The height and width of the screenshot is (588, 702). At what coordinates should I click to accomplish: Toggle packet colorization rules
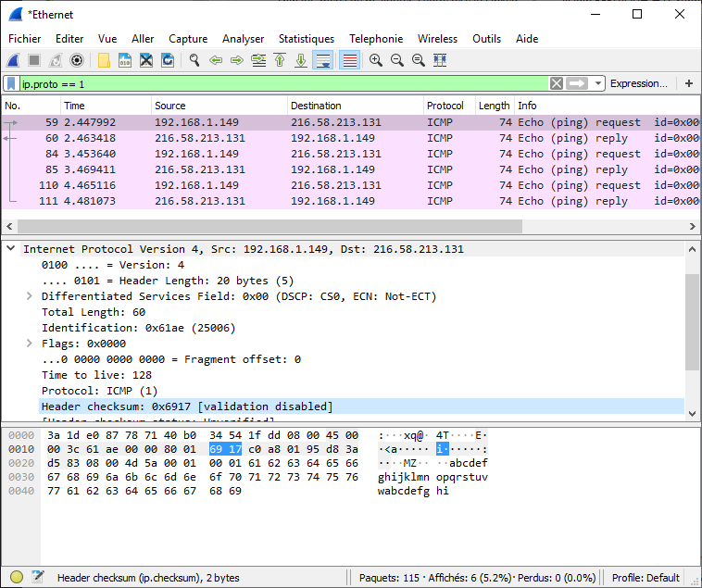click(350, 60)
